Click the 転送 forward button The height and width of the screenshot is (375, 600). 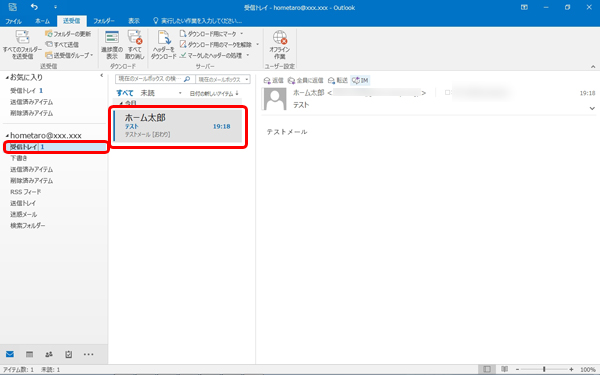[x=338, y=80]
